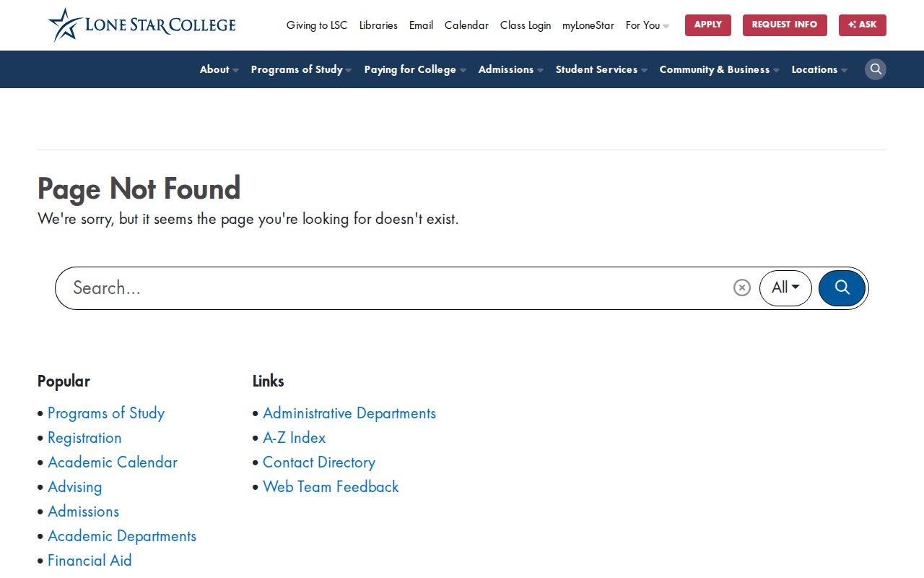Open the Academic Calendar link
Image resolution: width=924 pixels, height=578 pixels.
coord(112,462)
